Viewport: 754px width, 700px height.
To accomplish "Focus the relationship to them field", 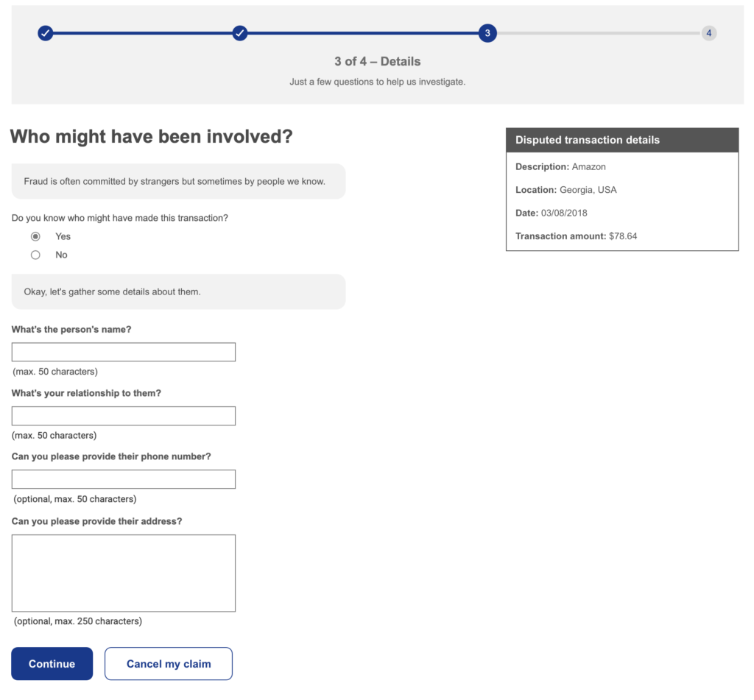I will [124, 416].
